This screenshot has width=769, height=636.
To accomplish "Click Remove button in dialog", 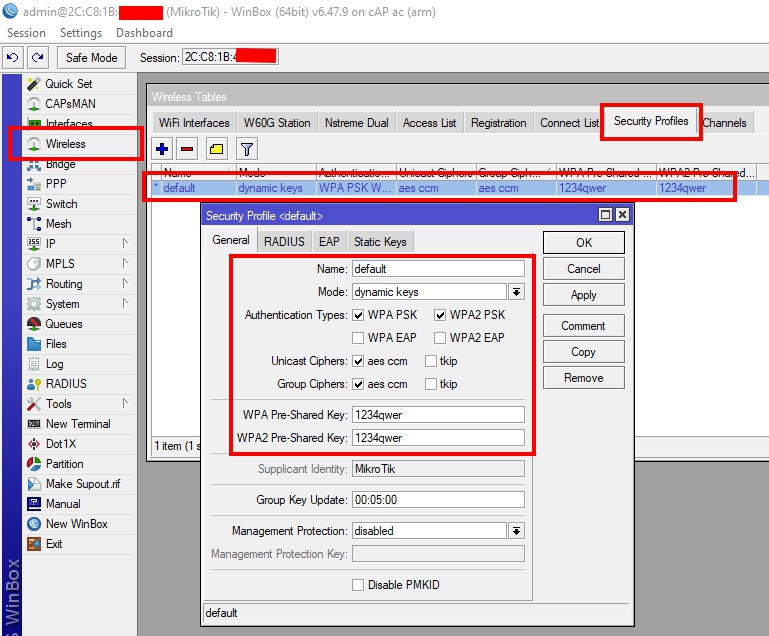I will pos(584,378).
